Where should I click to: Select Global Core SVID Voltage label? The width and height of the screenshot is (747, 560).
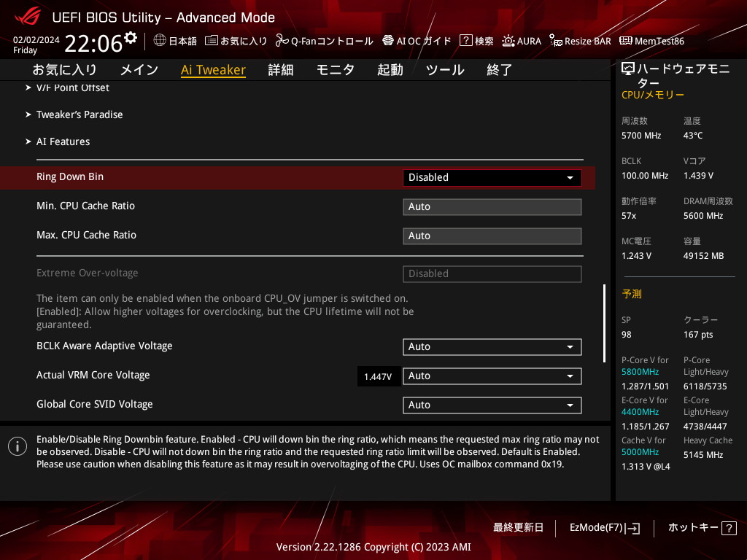tap(94, 404)
